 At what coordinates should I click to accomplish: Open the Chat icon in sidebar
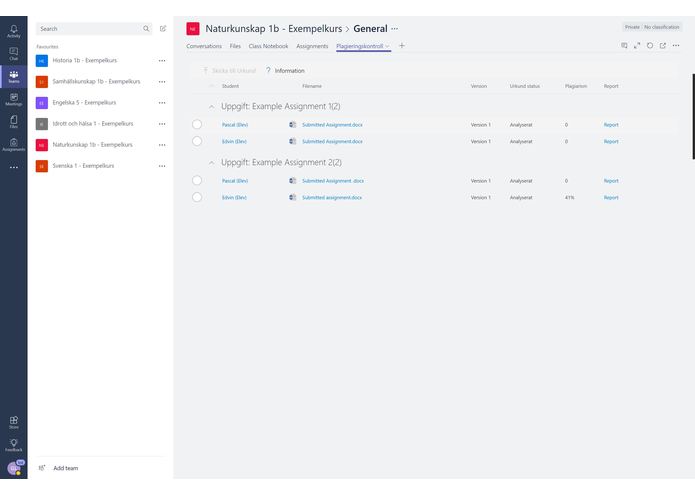tap(14, 54)
